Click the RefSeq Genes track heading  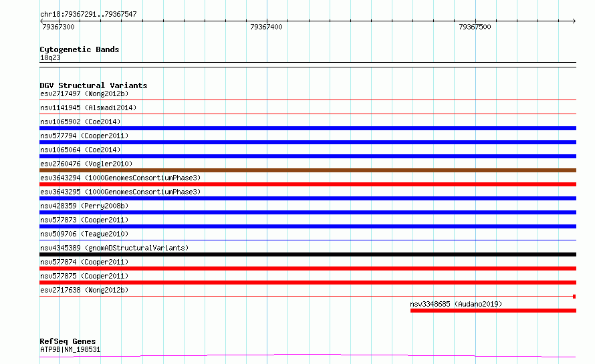tap(68, 341)
